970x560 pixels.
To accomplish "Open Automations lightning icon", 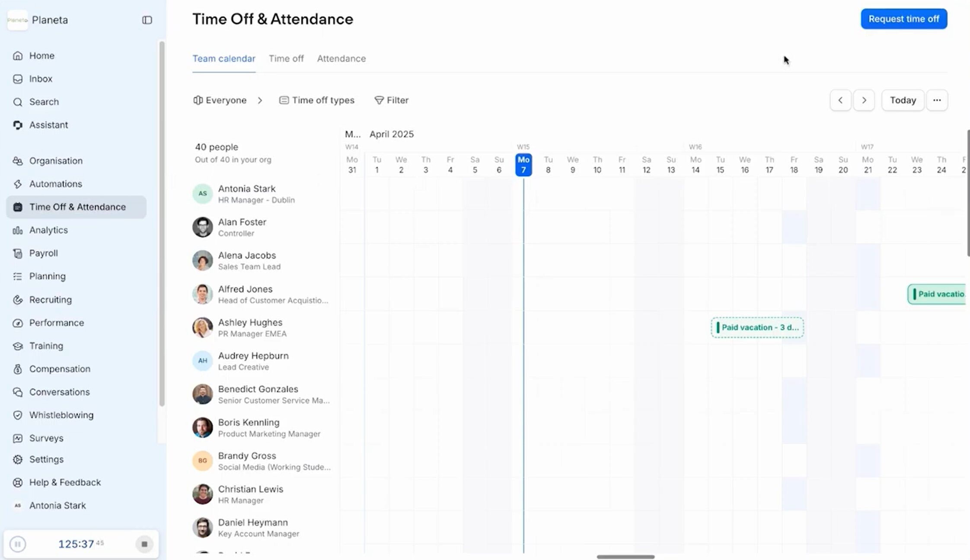I will pyautogui.click(x=18, y=184).
